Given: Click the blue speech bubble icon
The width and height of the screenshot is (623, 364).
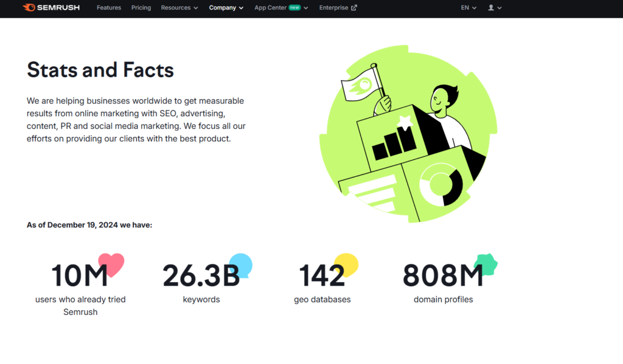Looking at the screenshot, I should pyautogui.click(x=241, y=265).
